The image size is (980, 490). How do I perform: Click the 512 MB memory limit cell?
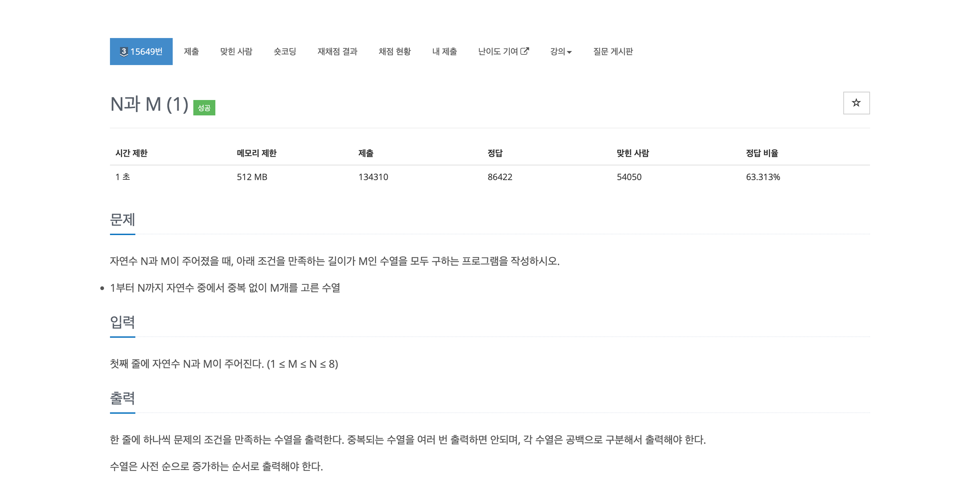tap(252, 176)
